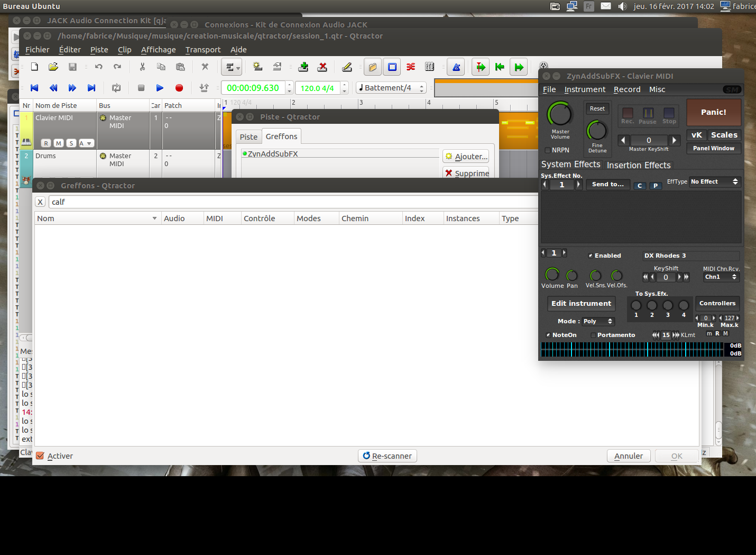
Task: Delete the selection with the X icon
Action: [205, 67]
